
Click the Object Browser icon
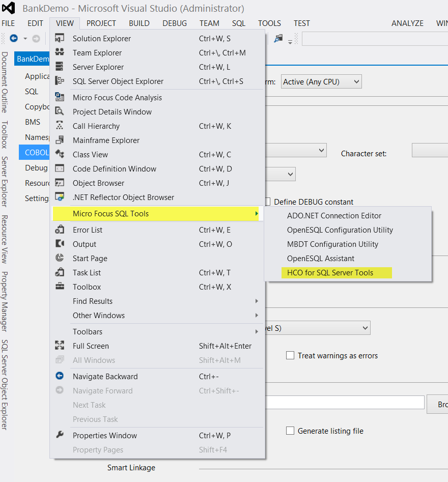click(60, 183)
